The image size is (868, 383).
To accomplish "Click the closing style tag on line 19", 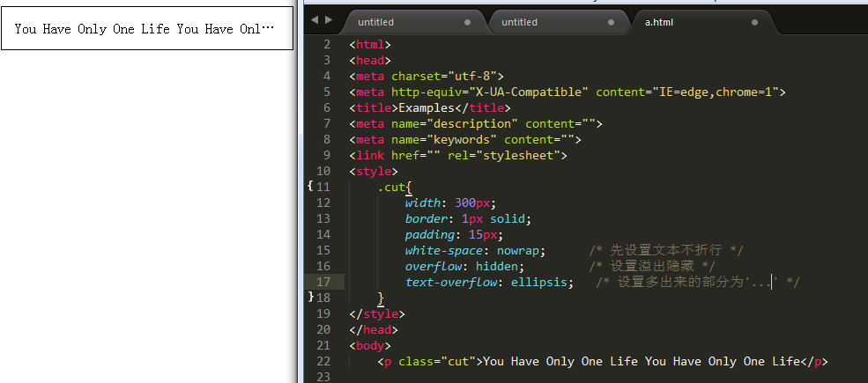I will tap(377, 313).
